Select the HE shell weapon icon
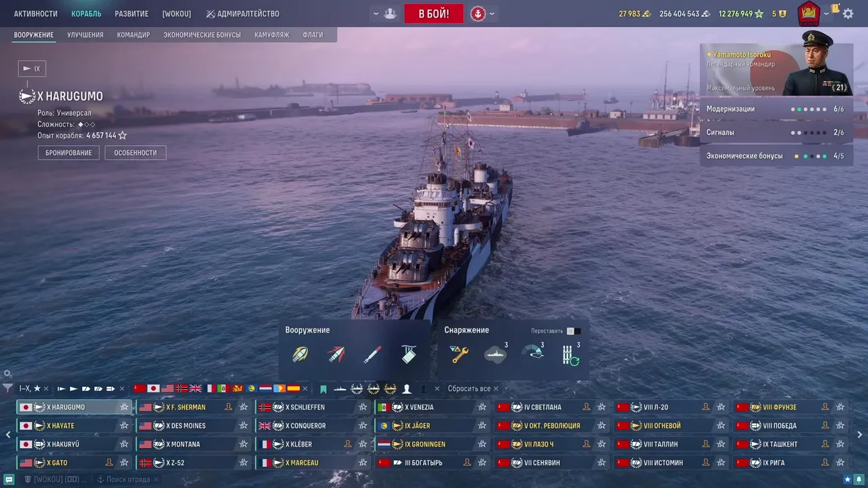This screenshot has height=488, width=868. pos(300,354)
